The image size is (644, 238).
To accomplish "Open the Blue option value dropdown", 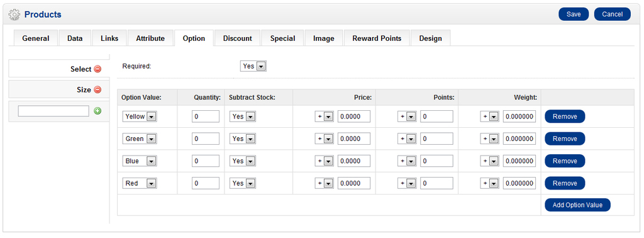I will [140, 161].
